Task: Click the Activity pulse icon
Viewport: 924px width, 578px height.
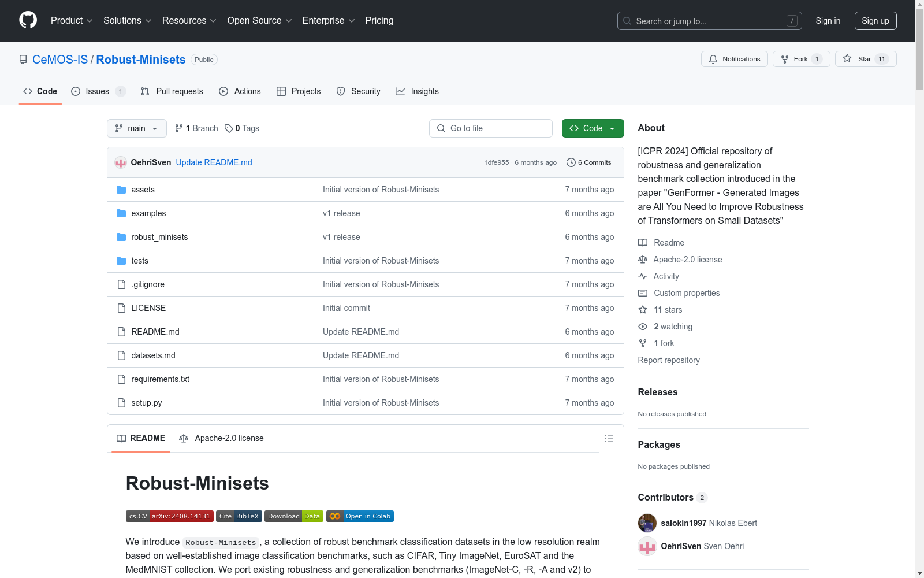Action: pos(643,276)
